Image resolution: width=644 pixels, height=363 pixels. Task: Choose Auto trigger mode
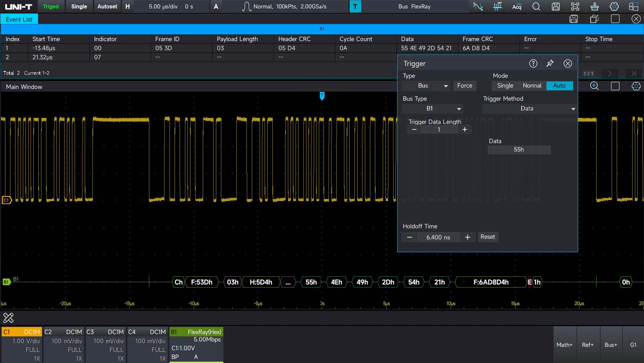click(x=559, y=86)
